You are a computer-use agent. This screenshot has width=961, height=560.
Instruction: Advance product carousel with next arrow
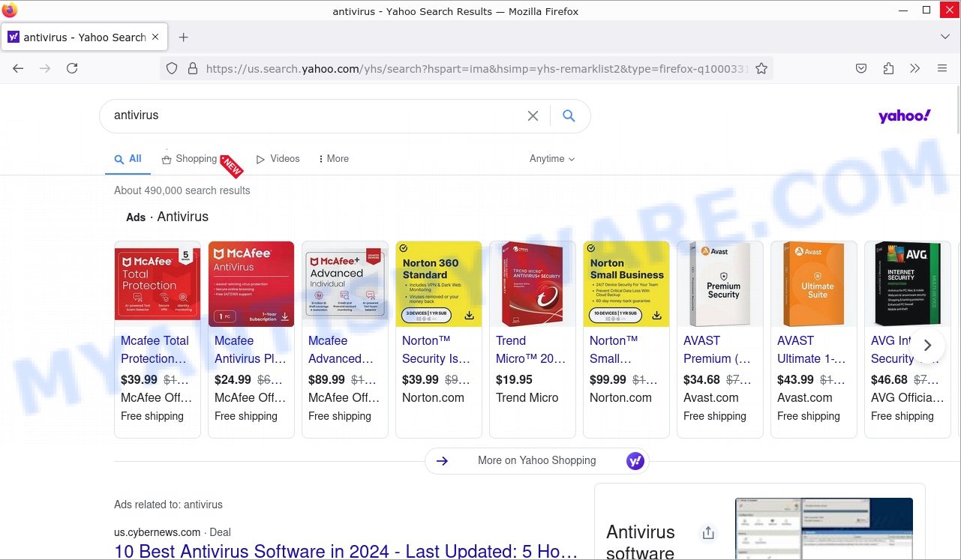pos(928,345)
